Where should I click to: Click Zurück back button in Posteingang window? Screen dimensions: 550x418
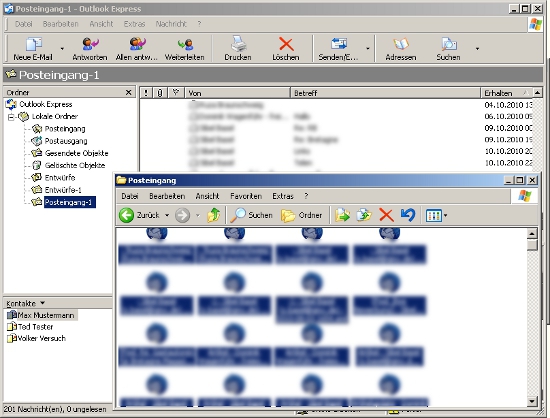click(x=139, y=215)
